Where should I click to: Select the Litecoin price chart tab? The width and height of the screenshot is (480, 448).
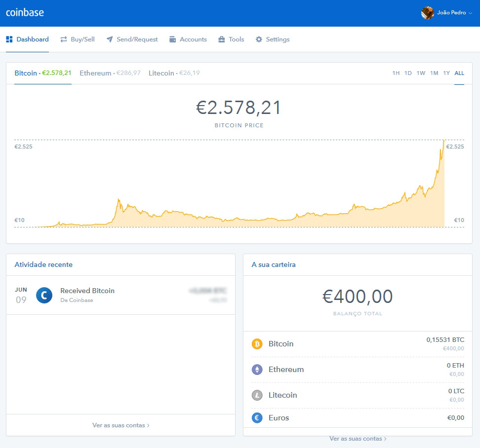pos(174,73)
